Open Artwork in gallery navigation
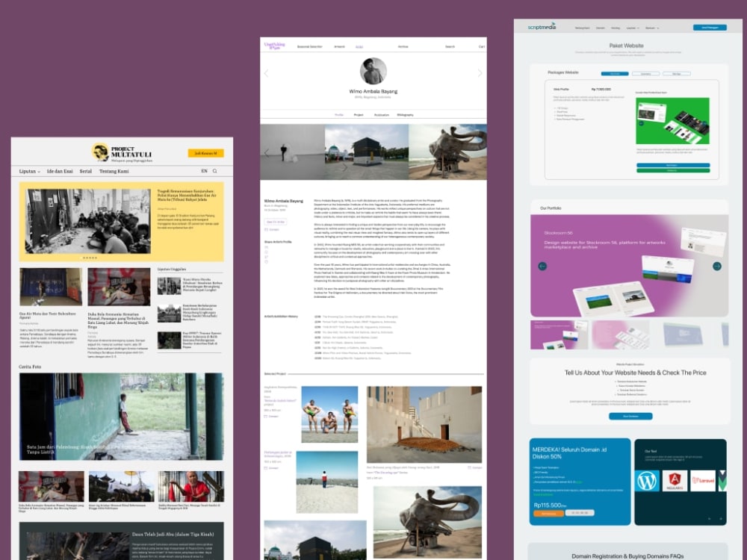Screen dimensions: 747x560 pyautogui.click(x=339, y=46)
